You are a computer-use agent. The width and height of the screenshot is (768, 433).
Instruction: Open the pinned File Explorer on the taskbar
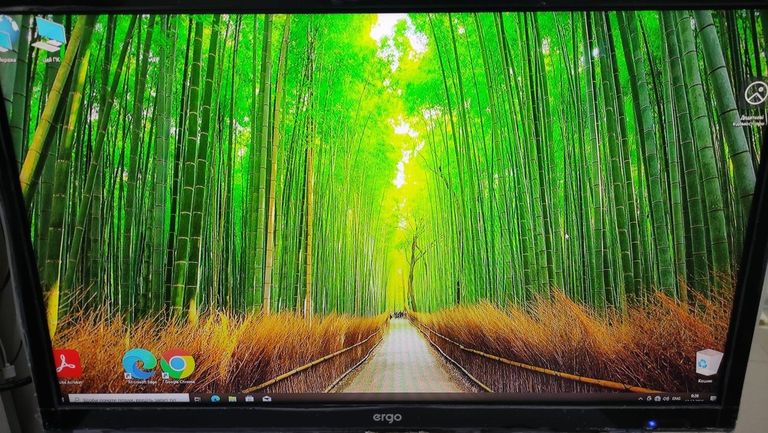tap(232, 398)
